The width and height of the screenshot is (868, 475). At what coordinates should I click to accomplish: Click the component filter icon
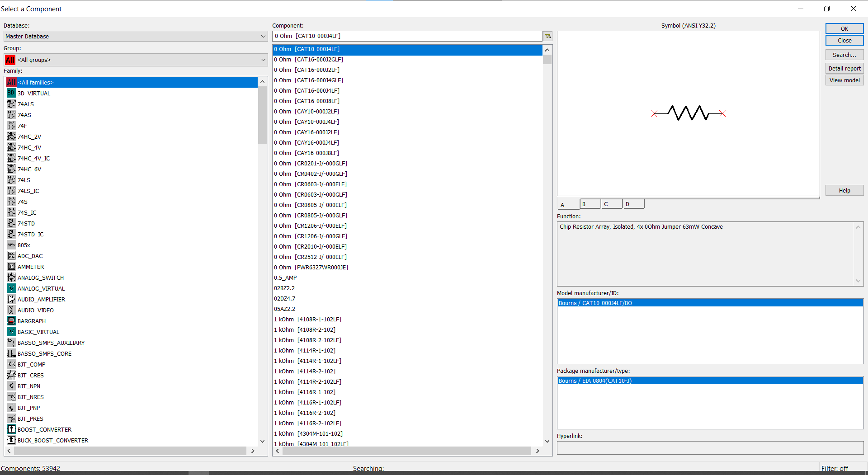coord(547,36)
